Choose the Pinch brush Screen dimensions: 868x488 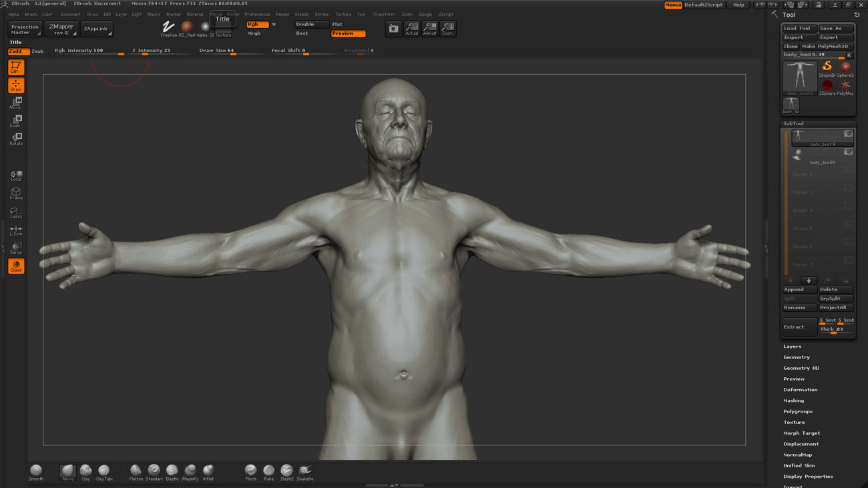point(250,471)
